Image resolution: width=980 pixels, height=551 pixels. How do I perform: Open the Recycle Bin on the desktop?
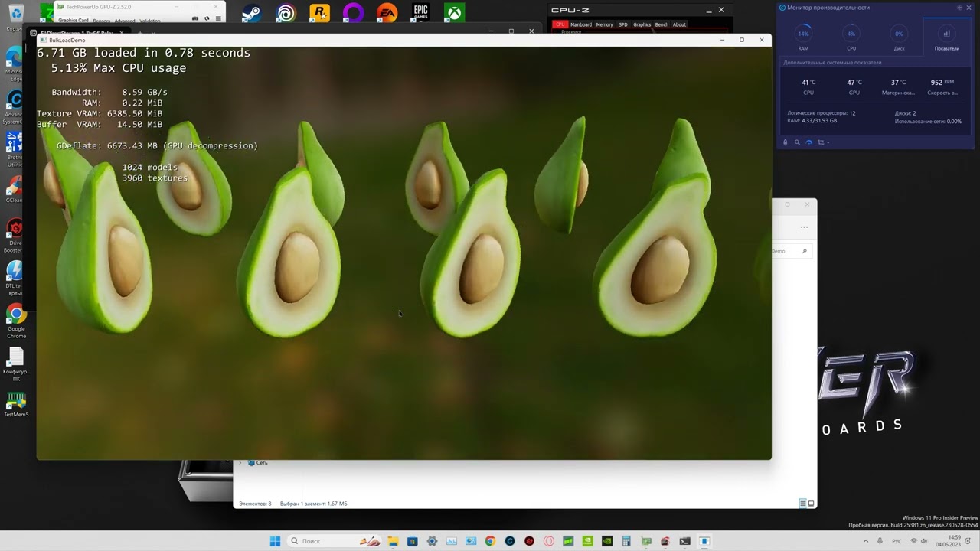point(15,17)
